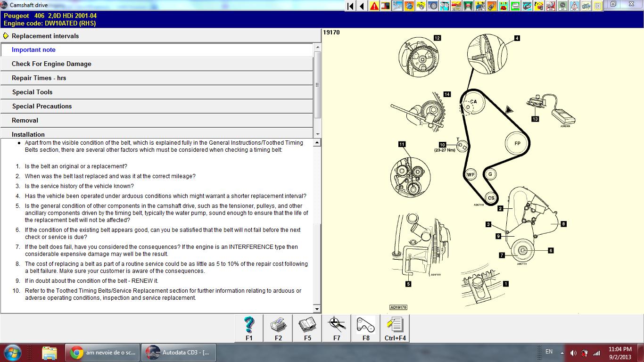
Task: Click the yellow arrow beside Replacement intervals
Action: coord(6,36)
